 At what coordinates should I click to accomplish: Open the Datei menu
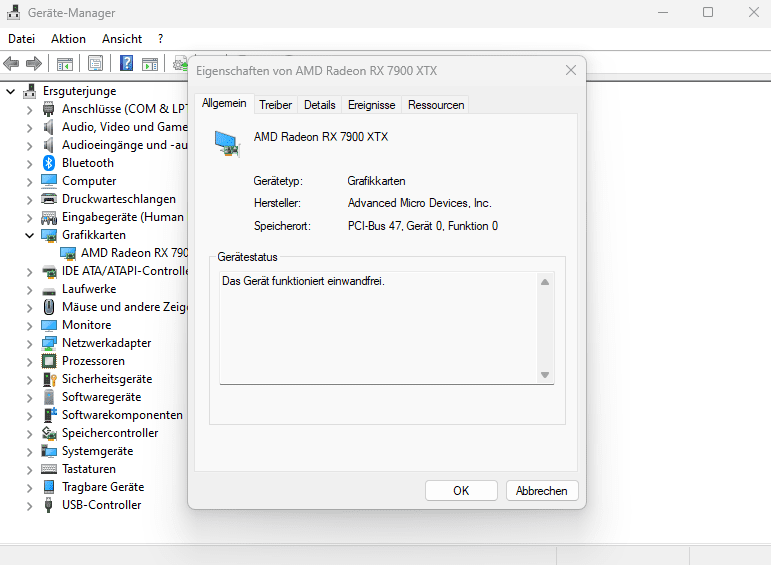(22, 39)
